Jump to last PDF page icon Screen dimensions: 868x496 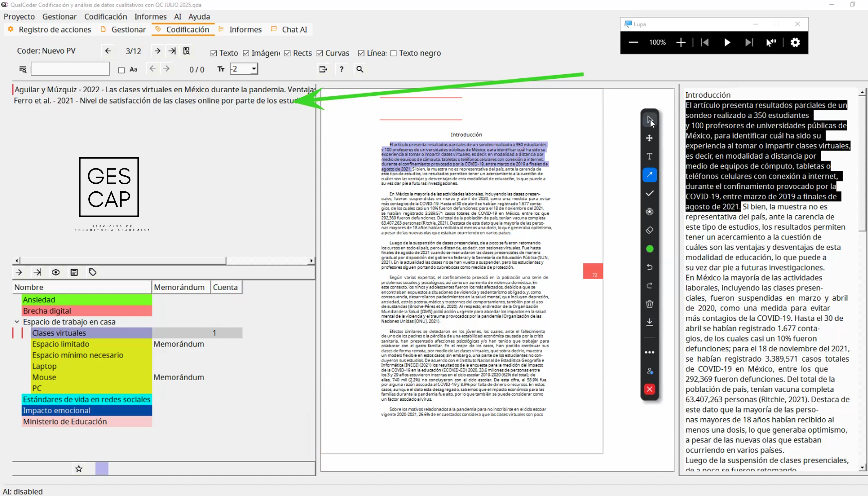[x=172, y=51]
